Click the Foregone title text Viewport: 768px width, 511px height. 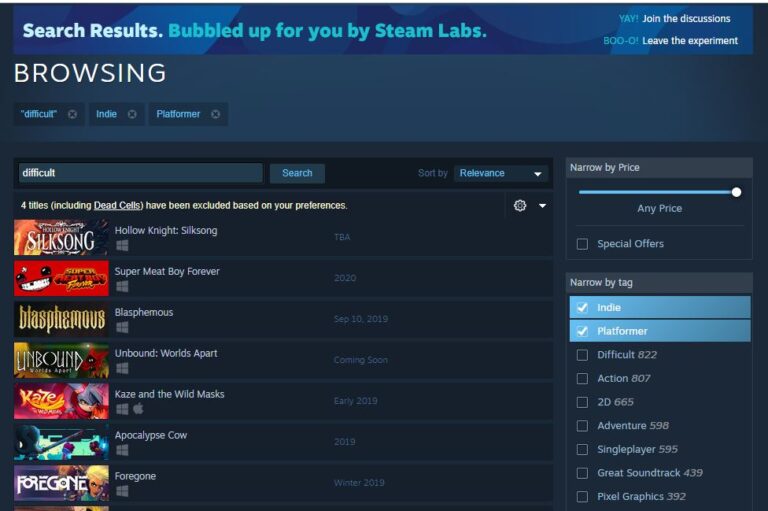coord(135,476)
